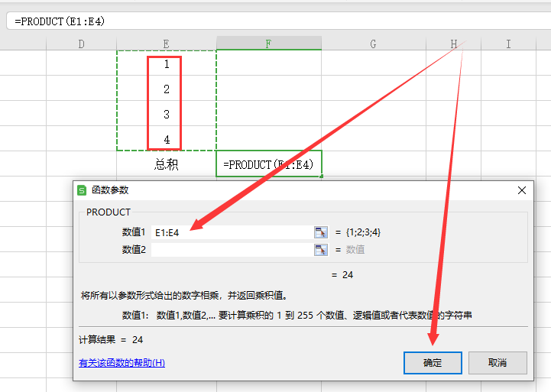Click the 函数参数 dialog title
The width and height of the screenshot is (551, 392).
[x=110, y=190]
